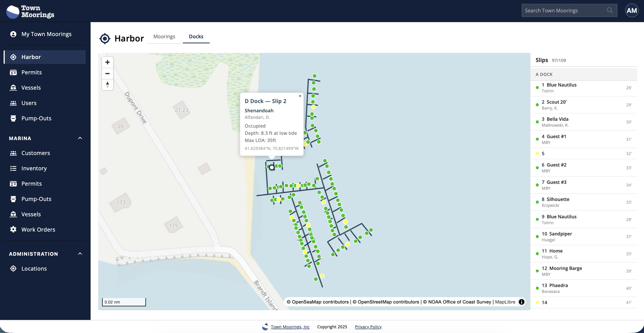Open Work Orders under Marina

pyautogui.click(x=45, y=230)
